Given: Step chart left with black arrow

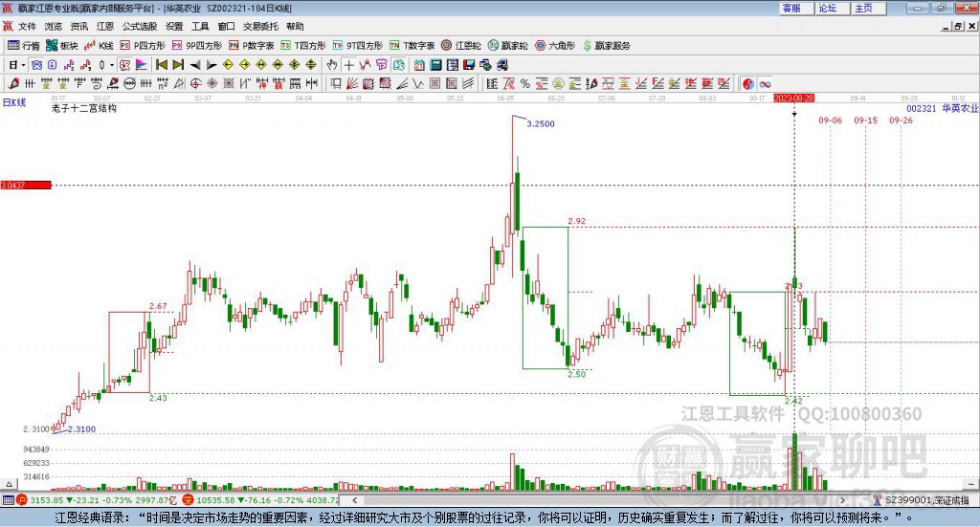Looking at the screenshot, I should click(x=195, y=65).
